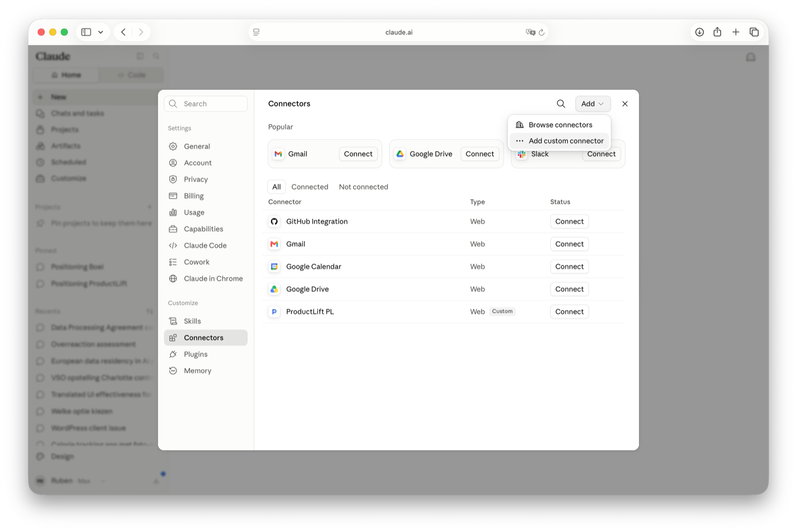Choose Add custom connector menu item

[x=559, y=141]
